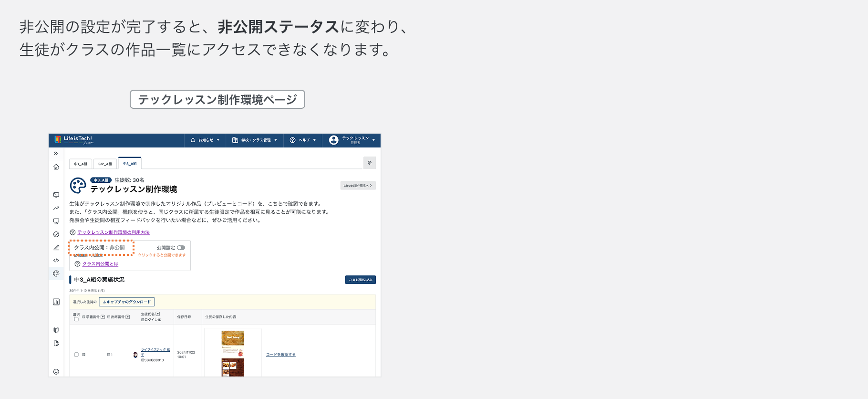868x399 pixels.
Task: Click the school building icon in header
Action: pyautogui.click(x=235, y=140)
